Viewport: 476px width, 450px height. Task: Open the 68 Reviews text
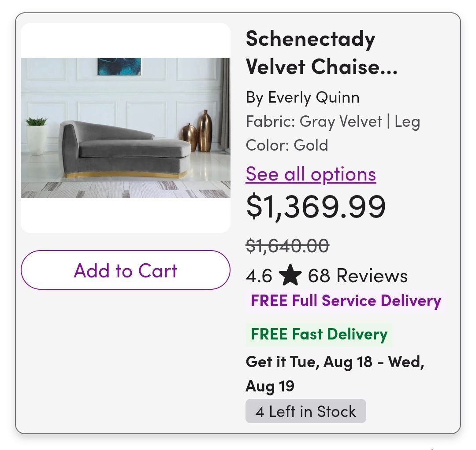(x=357, y=276)
